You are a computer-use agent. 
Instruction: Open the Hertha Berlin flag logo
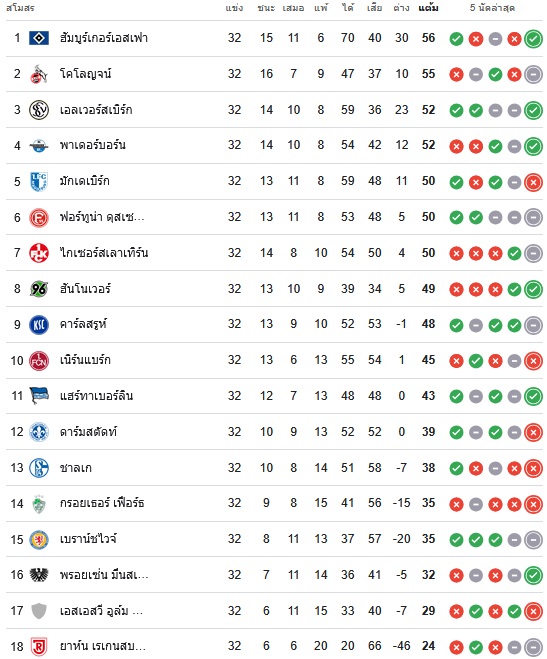pos(39,396)
